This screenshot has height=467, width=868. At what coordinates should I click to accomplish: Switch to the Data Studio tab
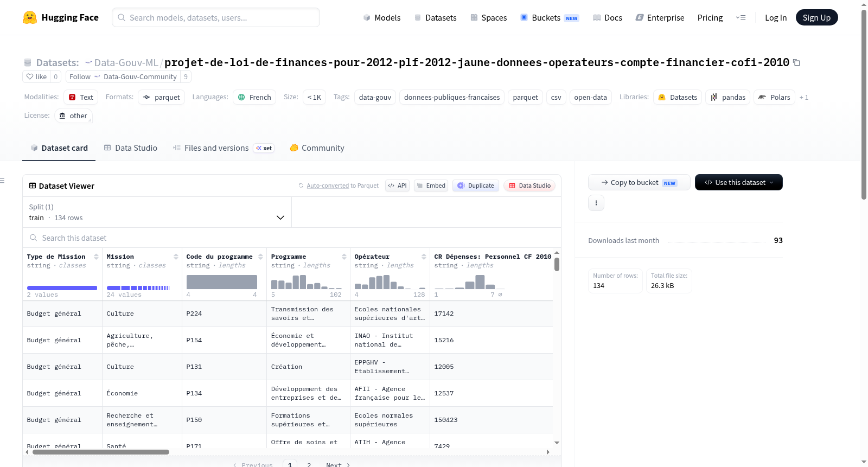(x=131, y=148)
